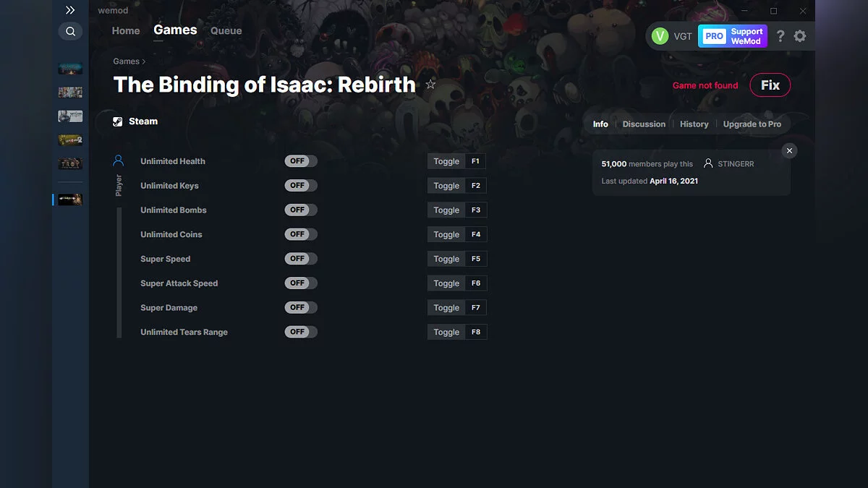This screenshot has height=488, width=868.
Task: Open the History tab
Action: click(x=694, y=124)
